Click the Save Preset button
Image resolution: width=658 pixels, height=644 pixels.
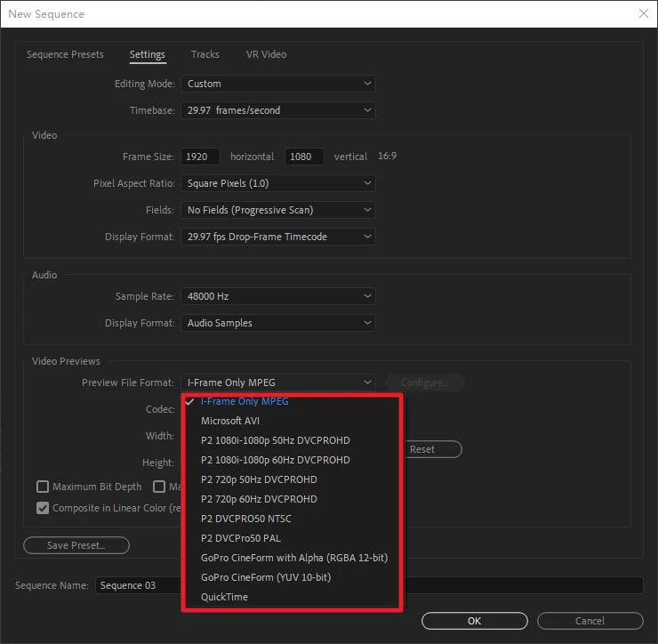pyautogui.click(x=76, y=545)
